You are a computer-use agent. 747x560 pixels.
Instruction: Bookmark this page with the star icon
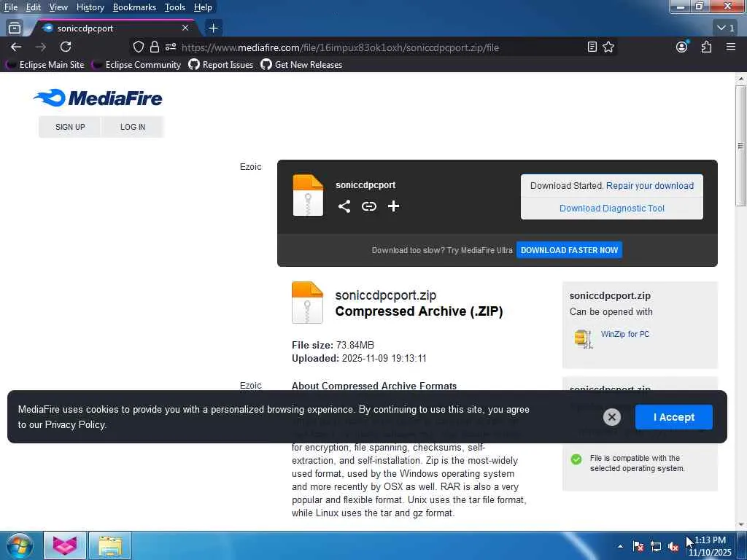tap(608, 47)
